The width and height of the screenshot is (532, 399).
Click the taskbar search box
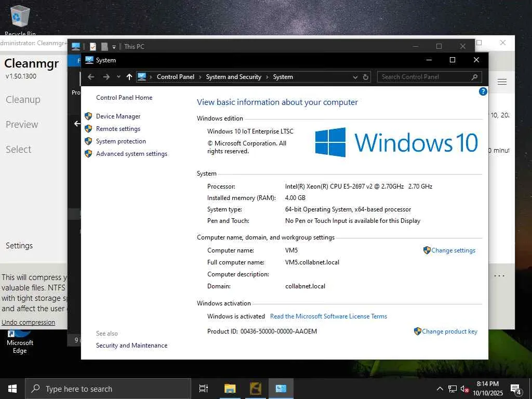pyautogui.click(x=108, y=389)
